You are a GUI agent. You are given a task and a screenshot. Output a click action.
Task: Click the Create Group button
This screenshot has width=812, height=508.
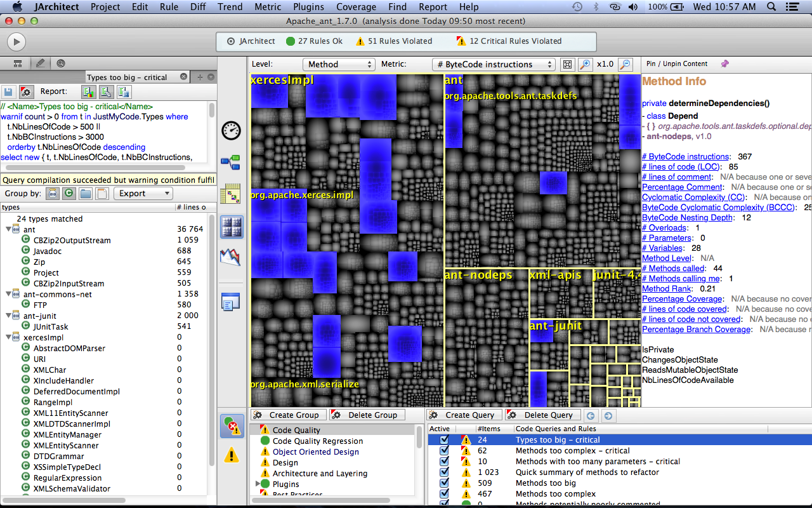coord(289,415)
